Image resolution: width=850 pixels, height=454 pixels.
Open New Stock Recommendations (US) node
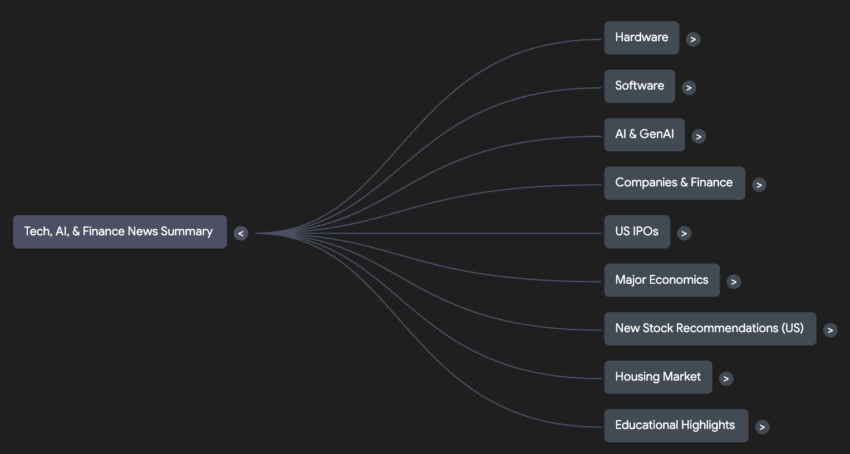709,329
